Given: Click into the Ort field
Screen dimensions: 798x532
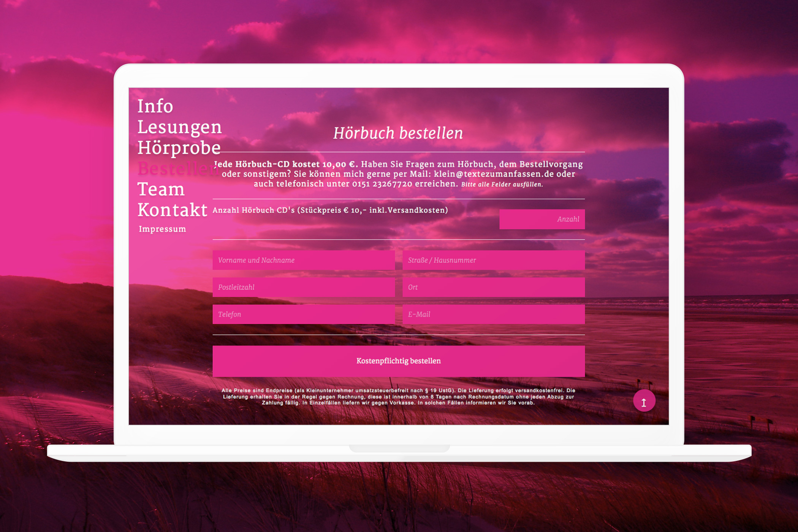Looking at the screenshot, I should tap(493, 287).
